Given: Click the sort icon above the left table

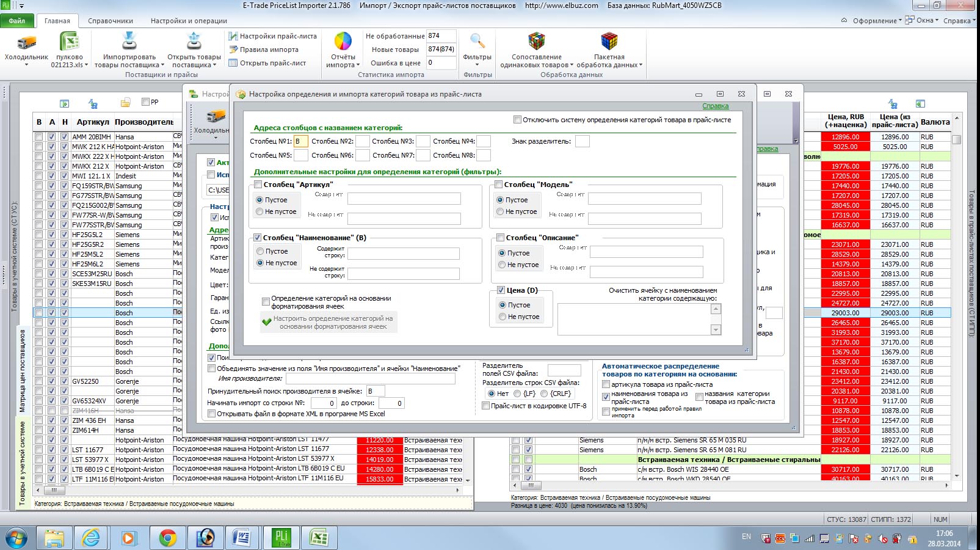Looking at the screenshot, I should coord(93,103).
